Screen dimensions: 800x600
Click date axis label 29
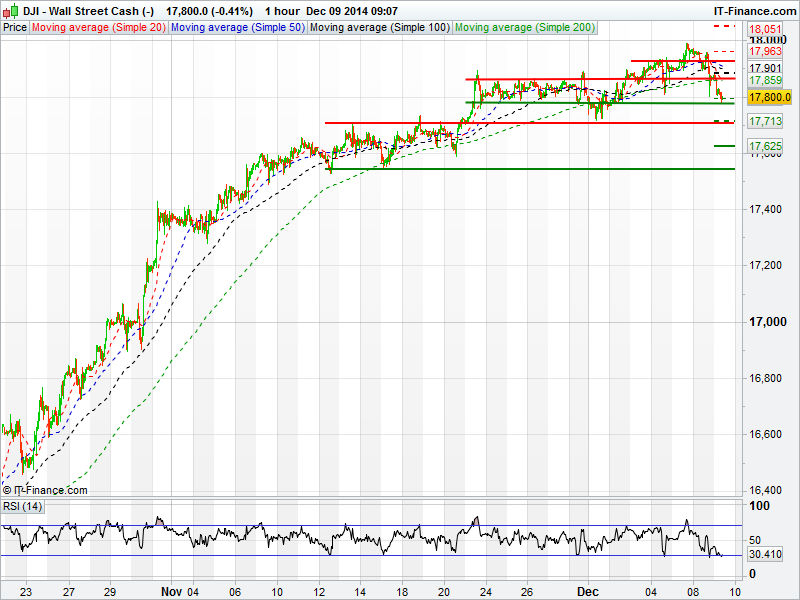coord(110,592)
